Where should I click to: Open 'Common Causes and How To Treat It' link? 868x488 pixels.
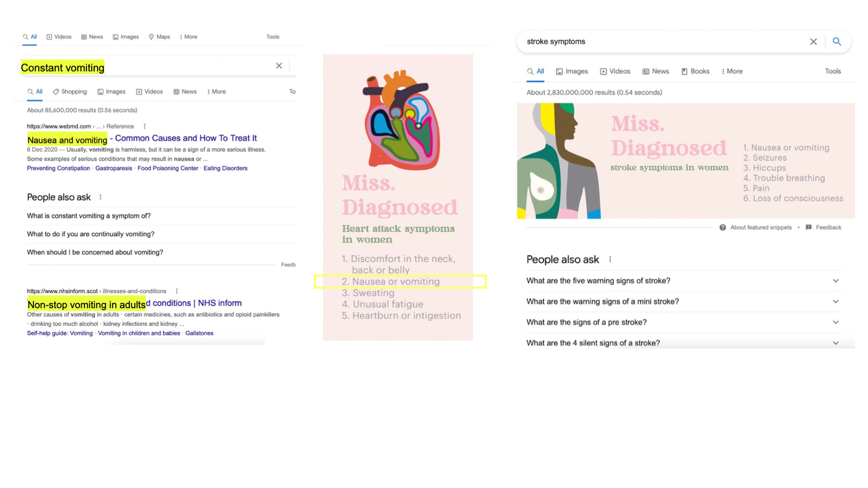[x=186, y=138]
